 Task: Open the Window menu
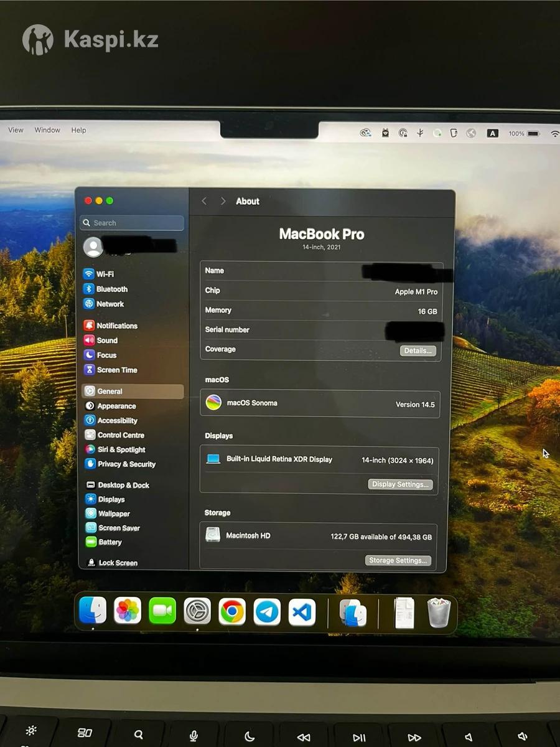pyautogui.click(x=47, y=130)
